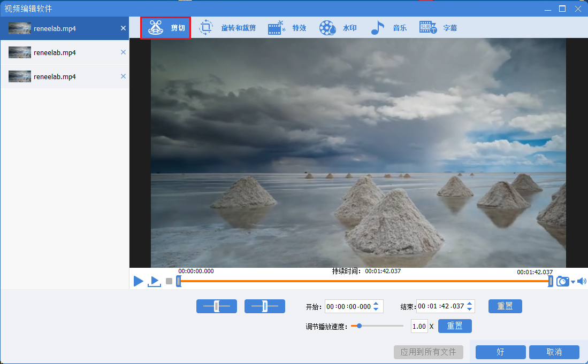Reset the playback speed with 重置
This screenshot has height=364, width=588.
455,326
